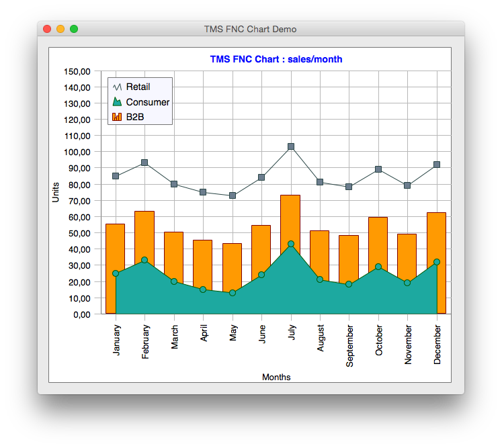Screen dimensions: 502x448
Task: Click the '100,00' y-axis value
Action: coord(77,152)
